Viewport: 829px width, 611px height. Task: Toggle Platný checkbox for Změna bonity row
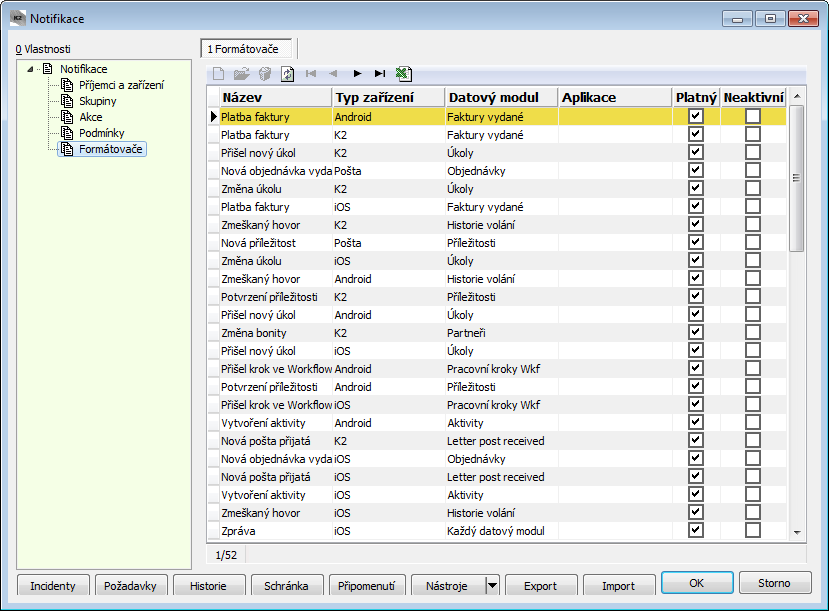click(x=696, y=332)
